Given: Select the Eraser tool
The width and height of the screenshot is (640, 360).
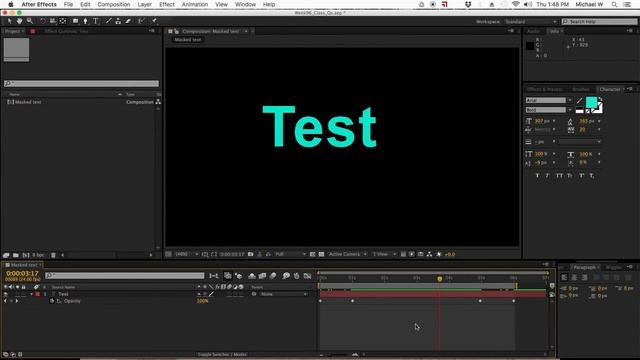Looking at the screenshot, I should click(128, 21).
